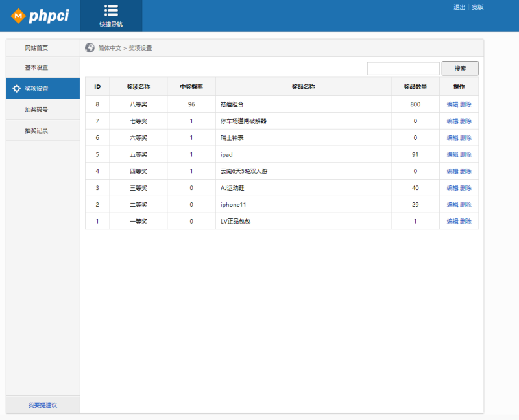The height and width of the screenshot is (420, 519).
Task: Edit the 六等奖 row
Action: click(452, 137)
